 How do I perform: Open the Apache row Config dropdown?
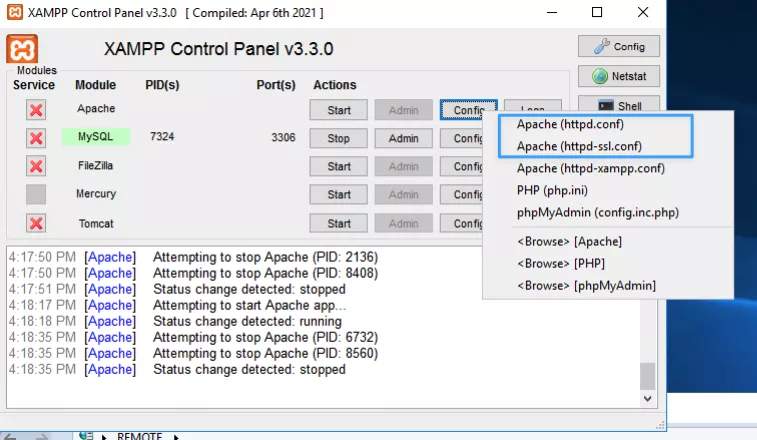[x=468, y=110]
